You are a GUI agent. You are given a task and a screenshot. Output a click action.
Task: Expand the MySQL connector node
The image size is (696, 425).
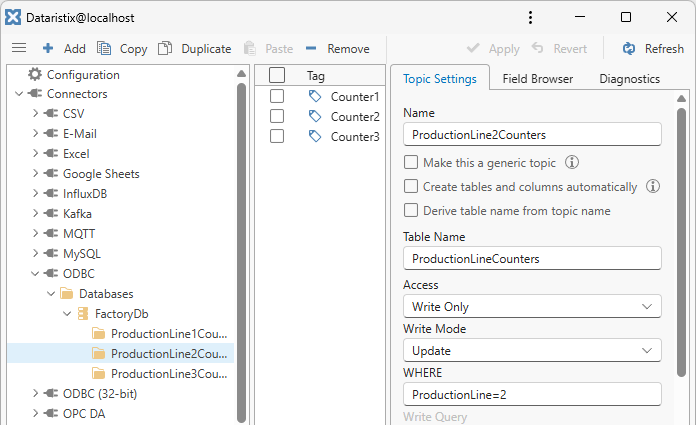36,253
